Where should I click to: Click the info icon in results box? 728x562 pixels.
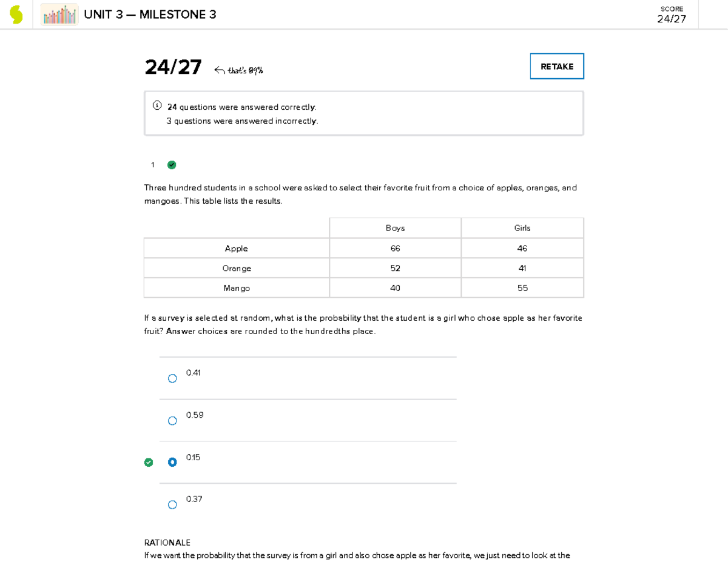pos(157,106)
